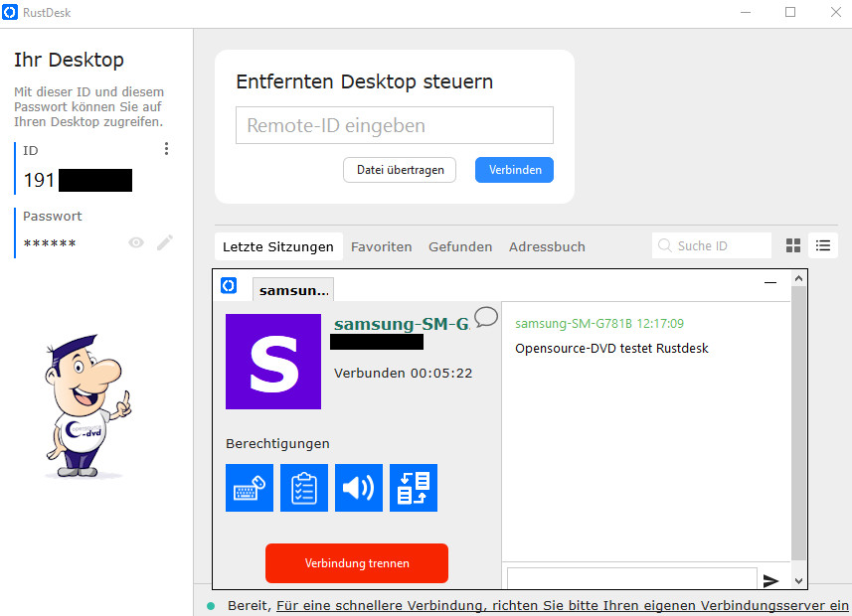Toggle audio permission speaker icon
This screenshot has width=852, height=616.
tap(358, 488)
